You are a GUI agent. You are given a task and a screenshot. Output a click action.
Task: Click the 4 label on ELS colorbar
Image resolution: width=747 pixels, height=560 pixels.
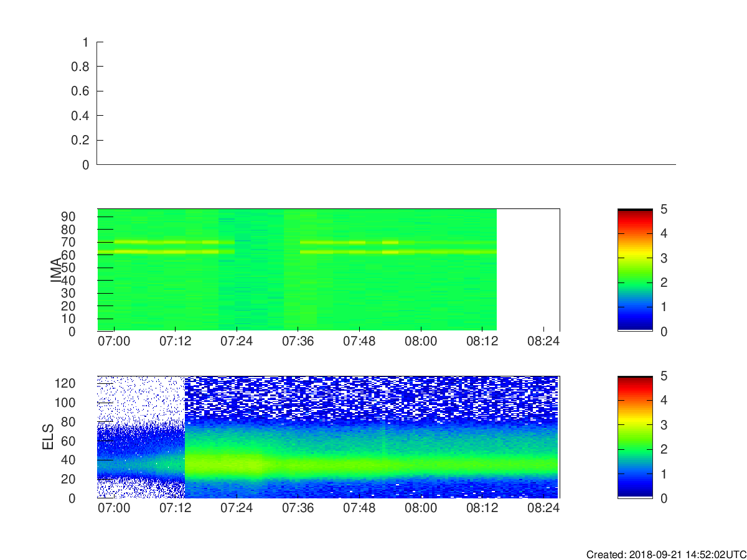click(664, 400)
